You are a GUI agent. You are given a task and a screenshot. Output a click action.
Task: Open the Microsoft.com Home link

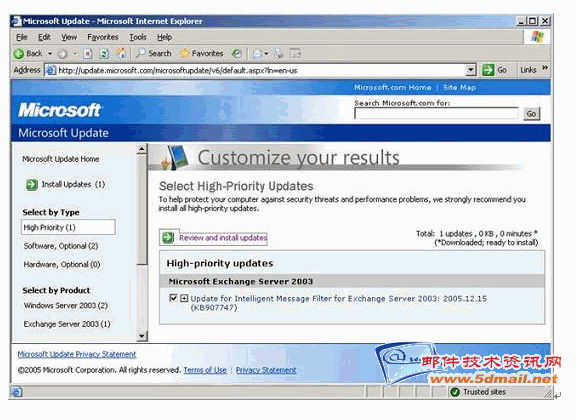(x=392, y=87)
